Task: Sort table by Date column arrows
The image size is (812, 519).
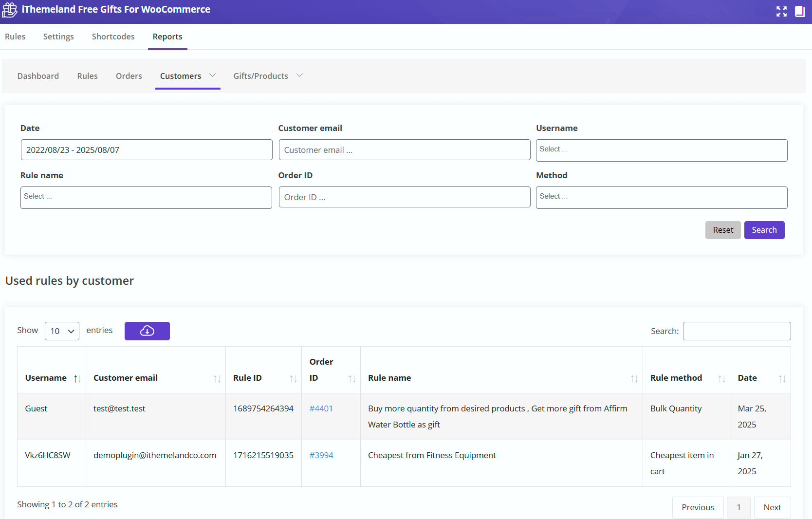Action: click(x=782, y=379)
